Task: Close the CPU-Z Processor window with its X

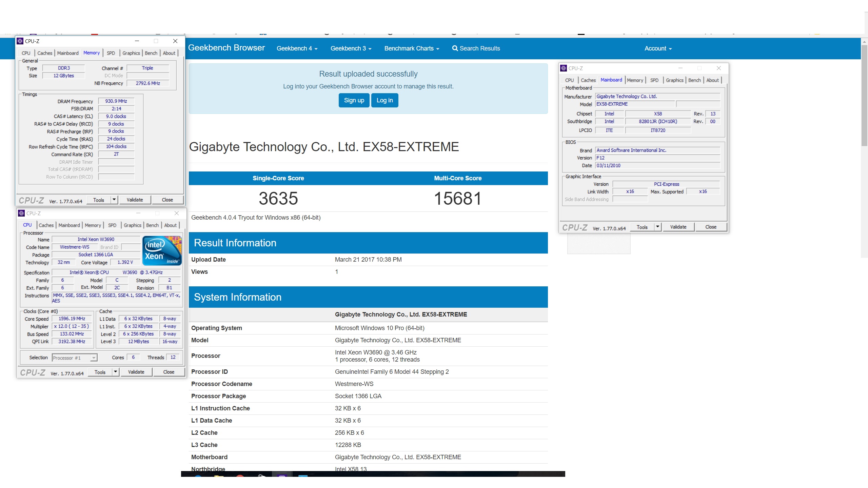Action: tap(176, 213)
